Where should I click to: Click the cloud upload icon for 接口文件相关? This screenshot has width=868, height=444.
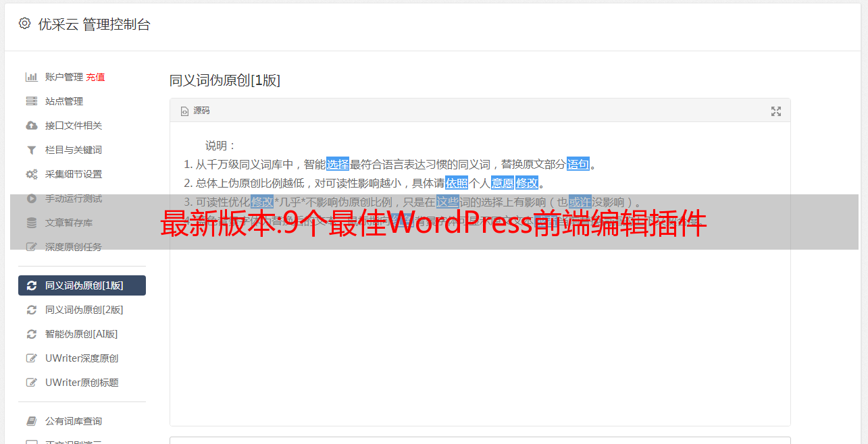click(x=31, y=126)
